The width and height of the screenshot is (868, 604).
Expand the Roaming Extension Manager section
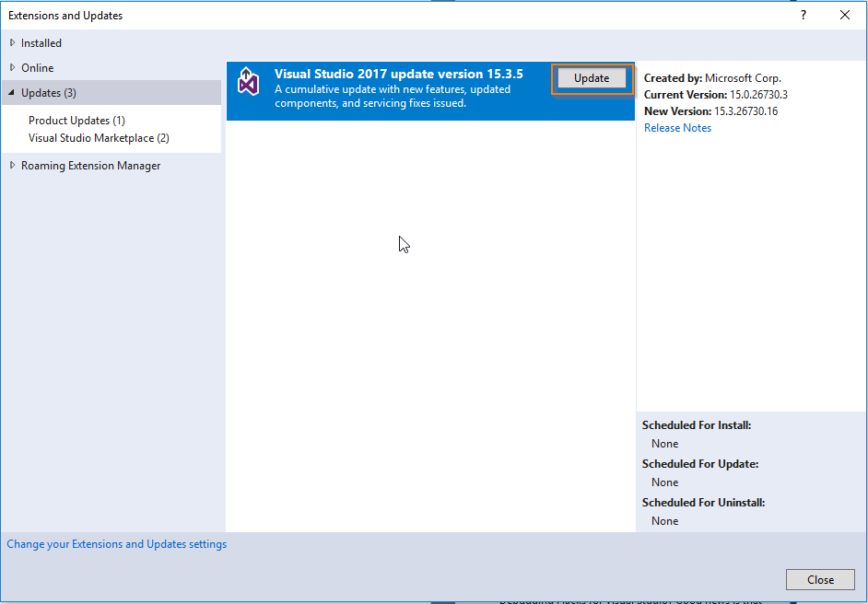point(12,165)
